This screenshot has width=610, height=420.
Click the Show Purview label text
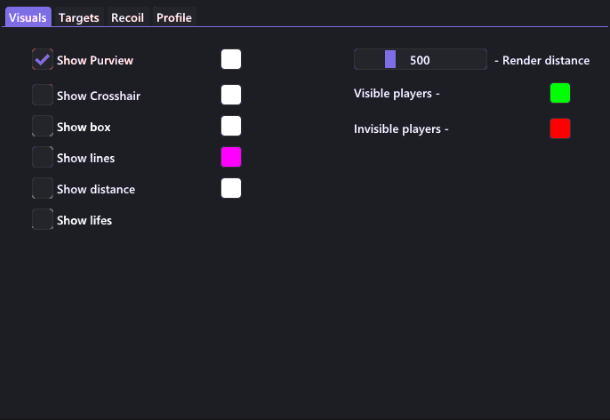(x=95, y=61)
